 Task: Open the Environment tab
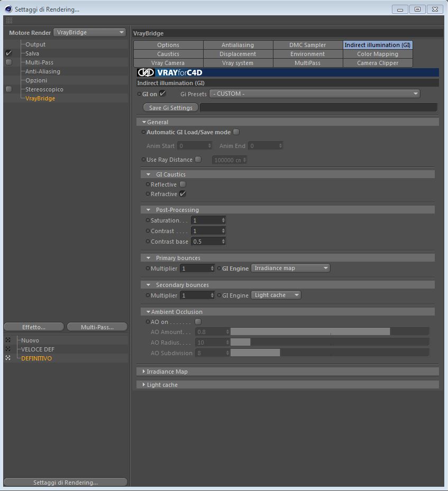point(308,54)
